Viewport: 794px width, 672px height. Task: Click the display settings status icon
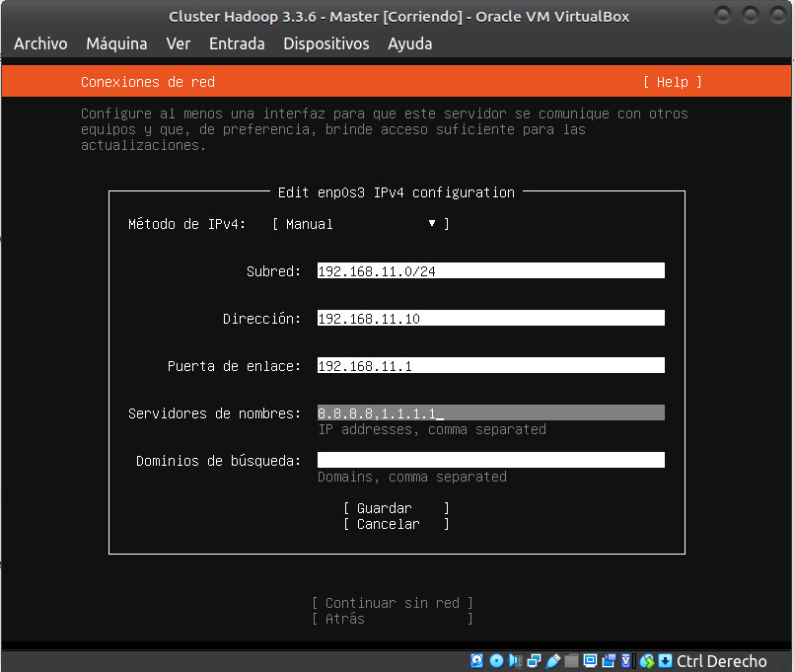pos(590,661)
